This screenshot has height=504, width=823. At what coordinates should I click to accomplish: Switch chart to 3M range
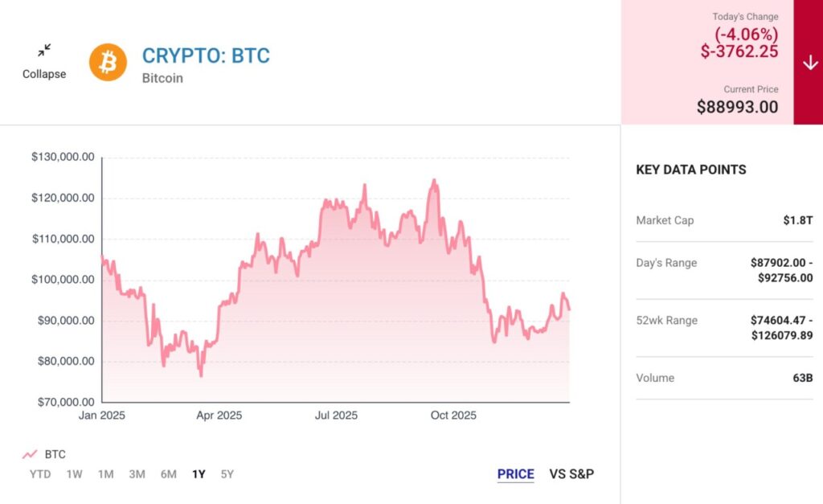(137, 474)
